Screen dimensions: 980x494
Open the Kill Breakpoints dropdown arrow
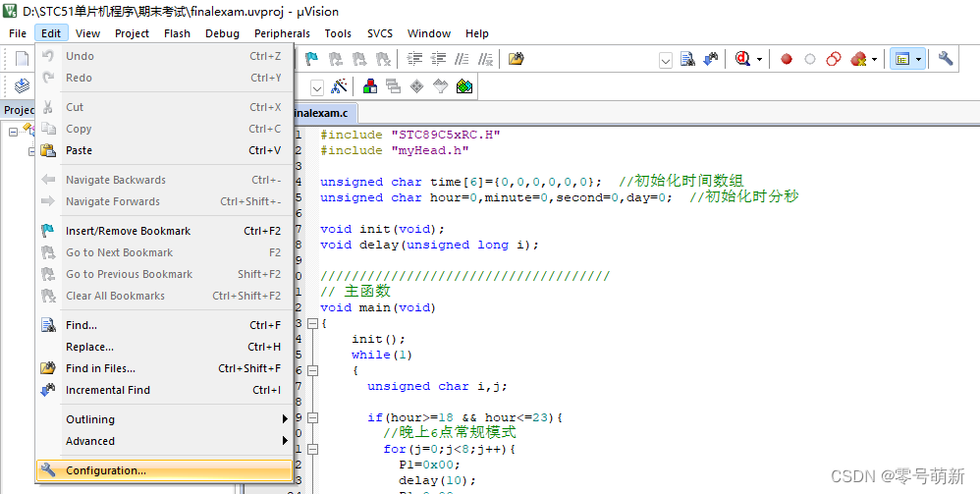874,59
